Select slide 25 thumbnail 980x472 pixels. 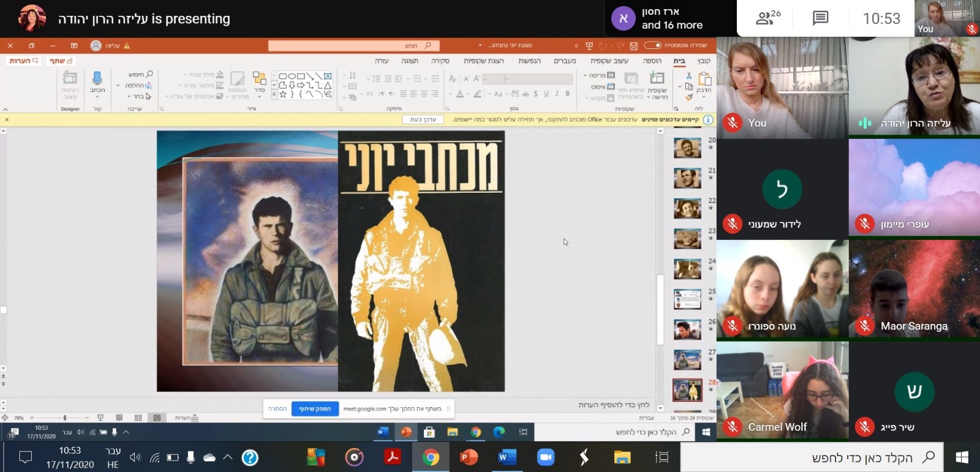click(x=687, y=299)
